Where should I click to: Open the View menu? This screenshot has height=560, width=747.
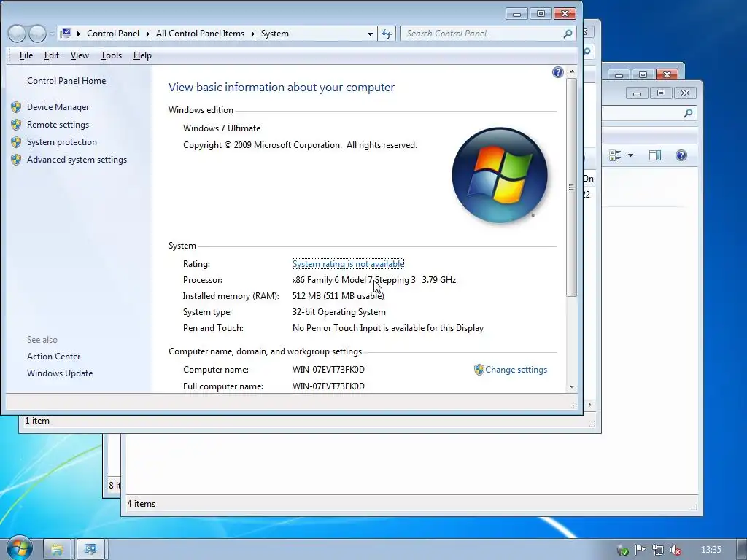(x=80, y=55)
